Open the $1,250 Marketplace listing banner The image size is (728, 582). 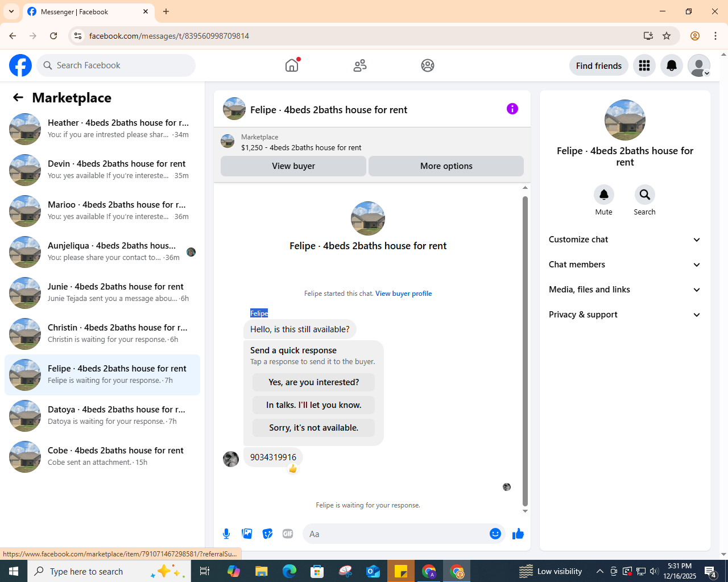pos(372,142)
